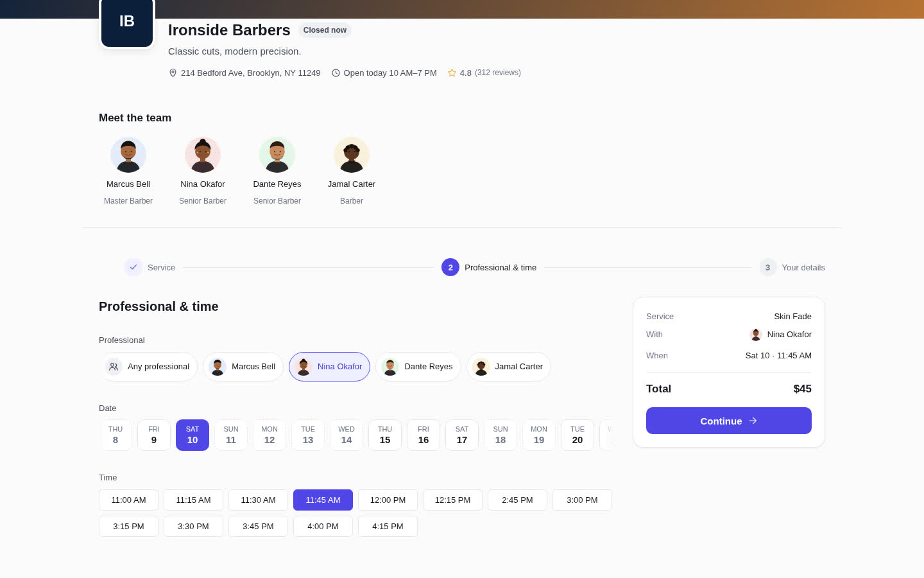Select Any professional option

(148, 367)
